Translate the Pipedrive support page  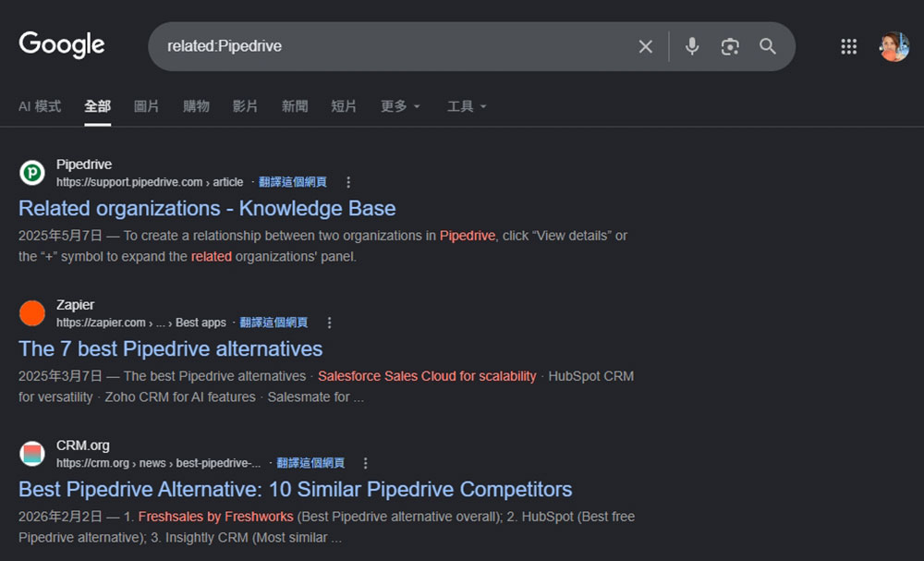tap(292, 182)
